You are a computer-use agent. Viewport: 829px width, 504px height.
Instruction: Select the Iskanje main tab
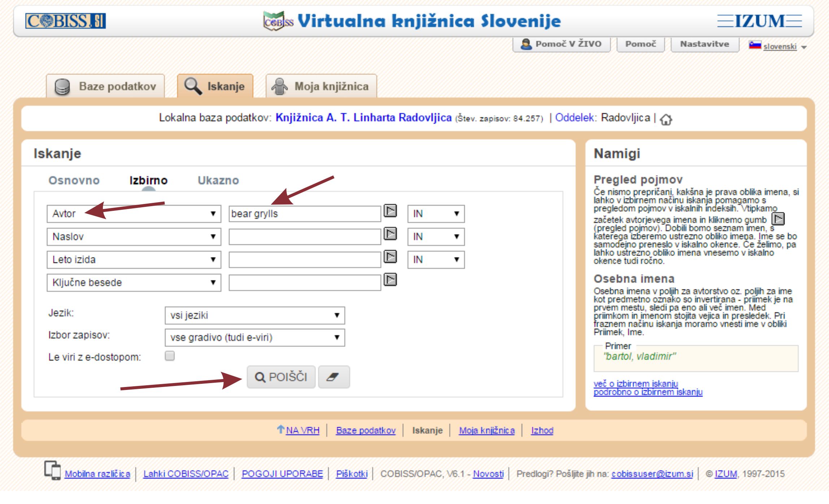pyautogui.click(x=215, y=86)
